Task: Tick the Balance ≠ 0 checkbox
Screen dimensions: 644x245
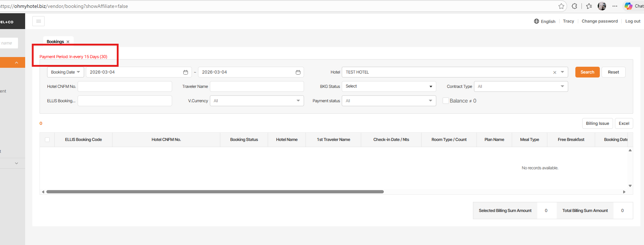Action: (446, 101)
